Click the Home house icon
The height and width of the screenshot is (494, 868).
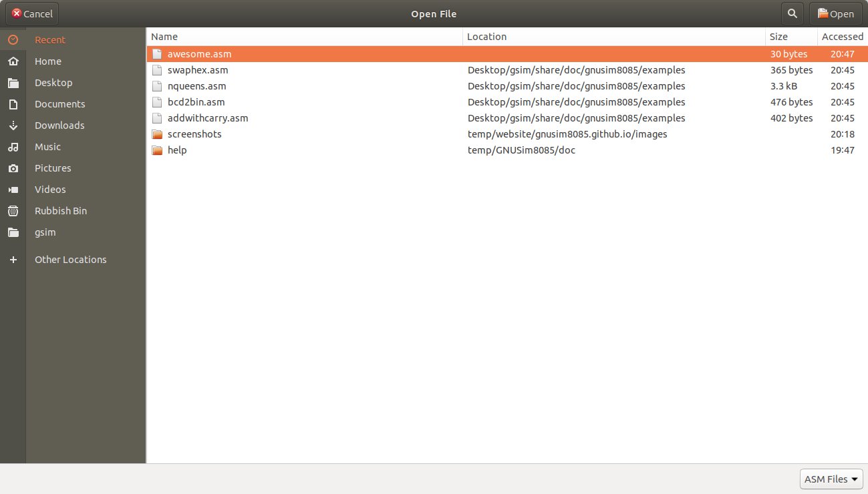click(13, 61)
